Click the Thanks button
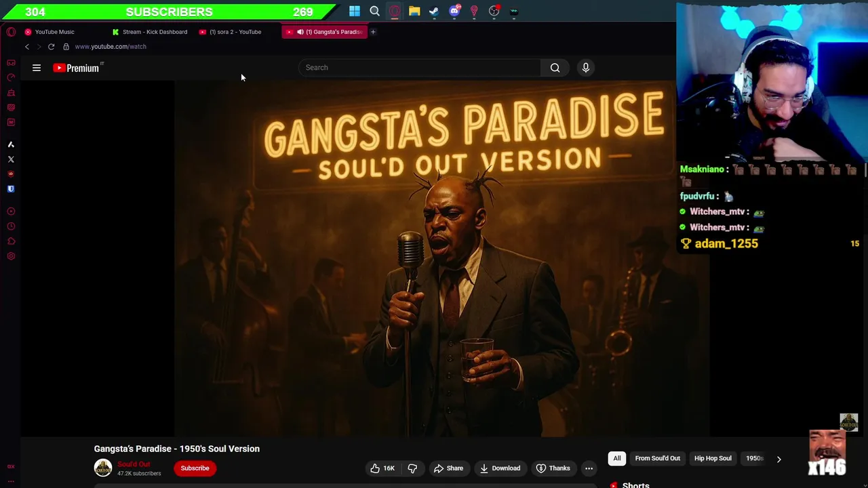Image resolution: width=868 pixels, height=488 pixels. pos(553,468)
